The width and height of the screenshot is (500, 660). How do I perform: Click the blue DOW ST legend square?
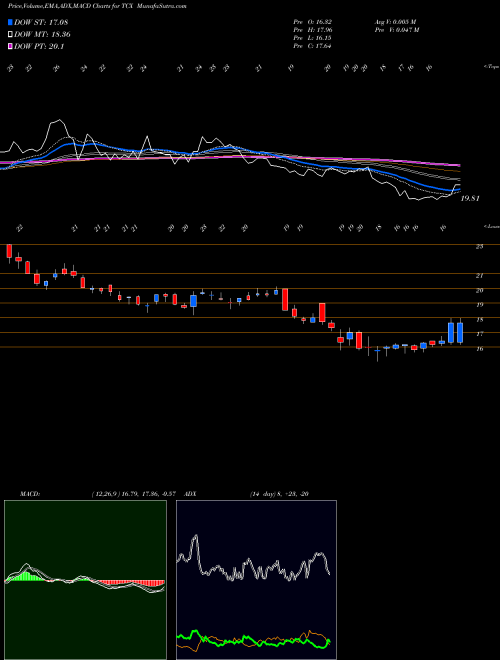(11, 22)
